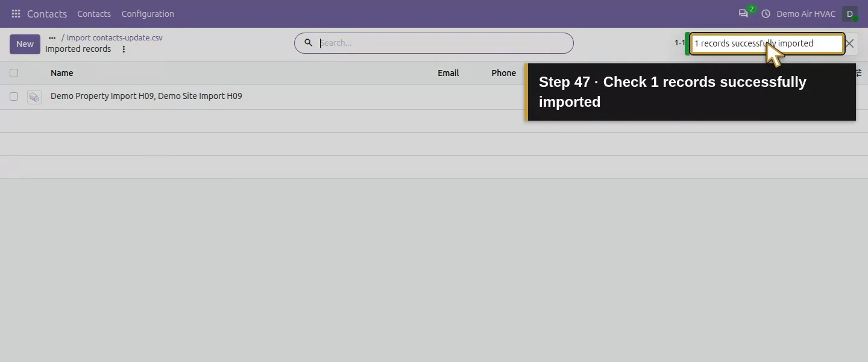Viewport: 868px width, 362px height.
Task: Open the messages conversations icon
Action: [x=743, y=13]
